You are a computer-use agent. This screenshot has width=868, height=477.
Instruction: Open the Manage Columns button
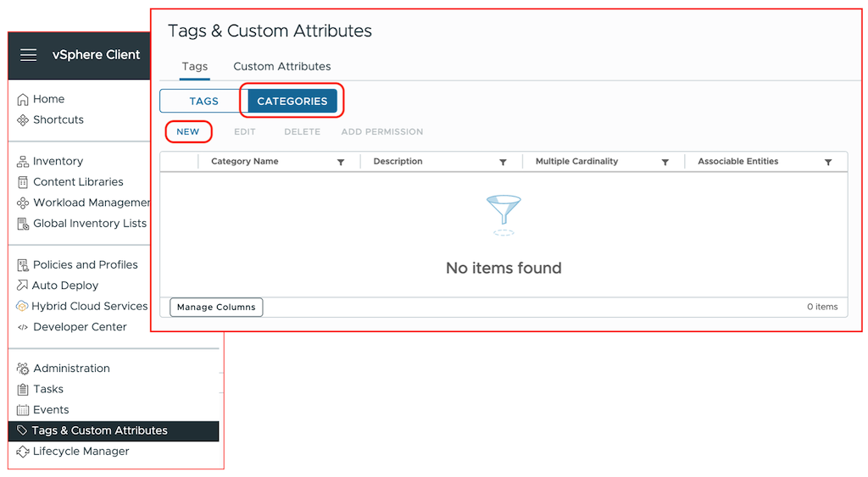pyautogui.click(x=216, y=307)
